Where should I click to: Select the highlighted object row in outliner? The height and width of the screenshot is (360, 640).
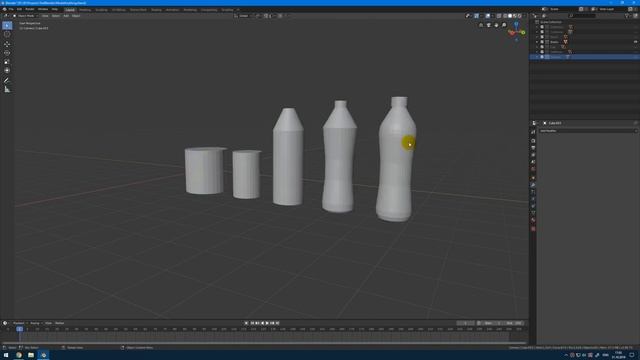coord(584,57)
